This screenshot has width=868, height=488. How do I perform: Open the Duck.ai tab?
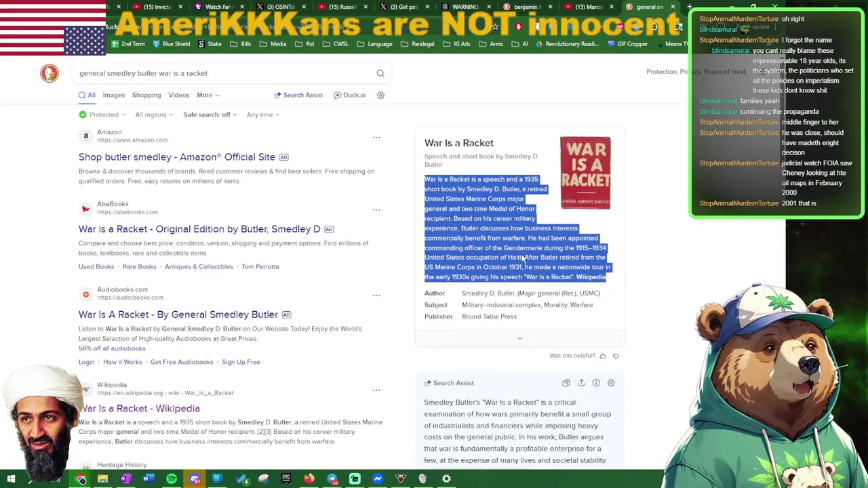coord(350,96)
